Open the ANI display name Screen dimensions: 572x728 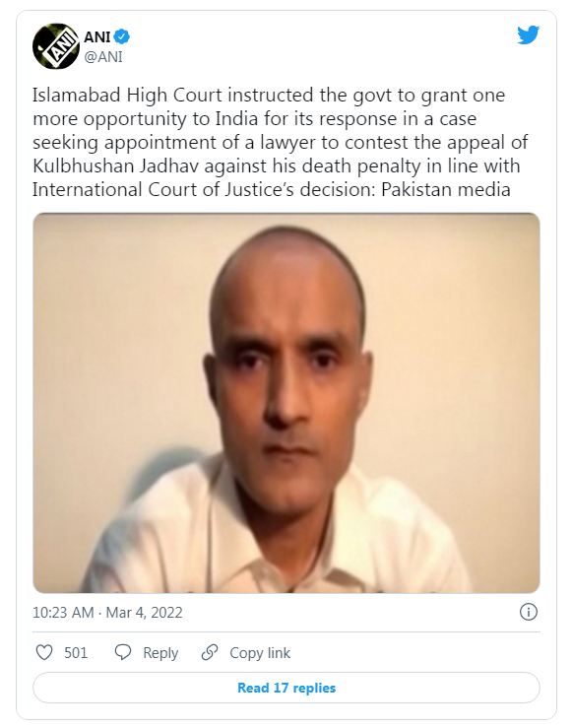click(96, 36)
